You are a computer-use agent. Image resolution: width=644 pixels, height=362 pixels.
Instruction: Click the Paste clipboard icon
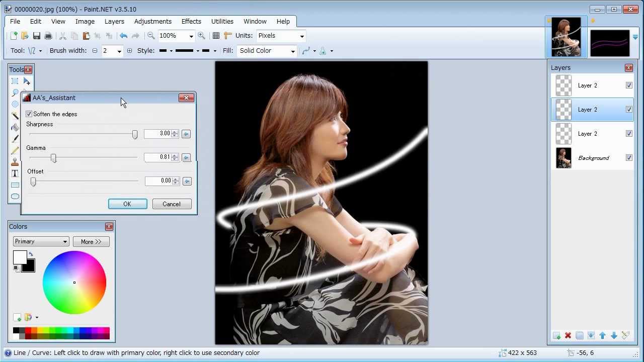86,36
